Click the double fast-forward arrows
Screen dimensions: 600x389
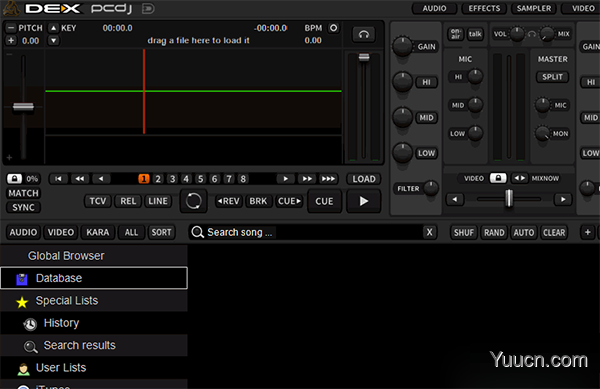click(x=307, y=179)
